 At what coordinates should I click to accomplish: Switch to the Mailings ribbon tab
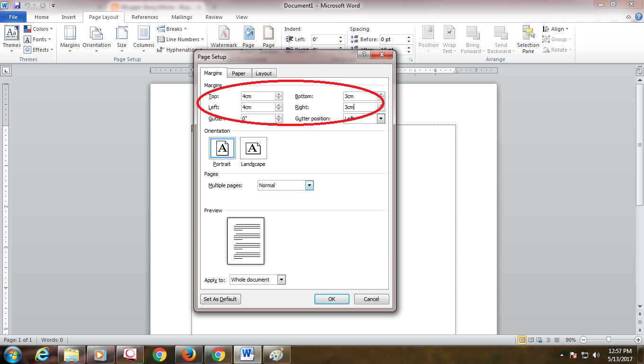pyautogui.click(x=182, y=17)
